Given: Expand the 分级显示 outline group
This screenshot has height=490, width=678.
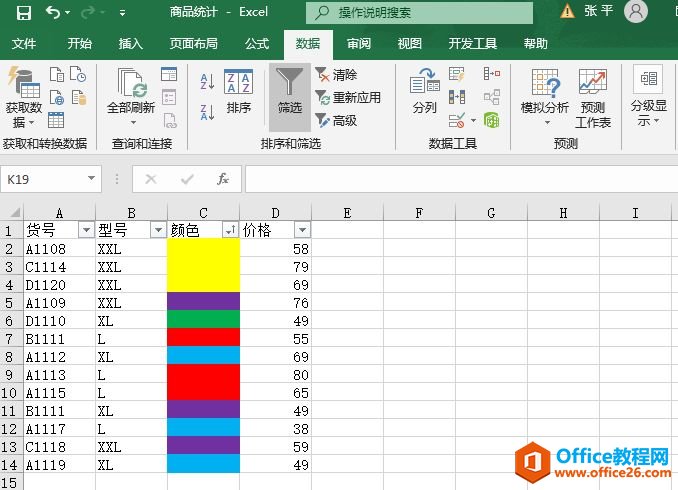Looking at the screenshot, I should click(x=648, y=96).
